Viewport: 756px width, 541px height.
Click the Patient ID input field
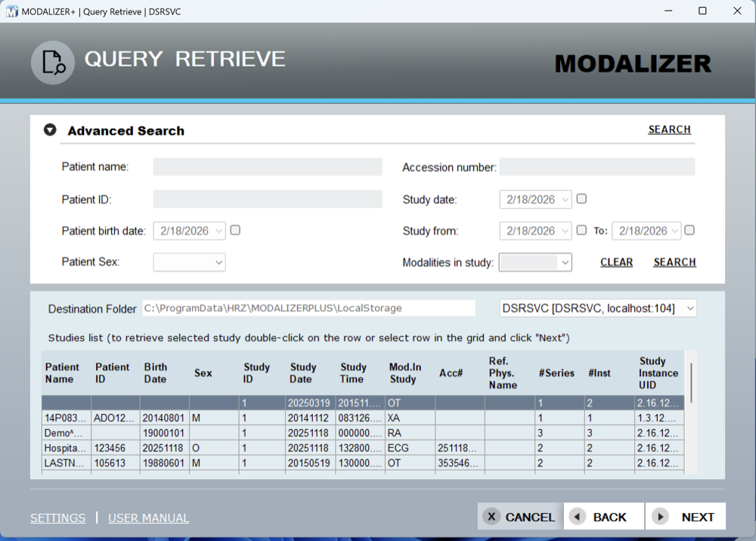268,199
